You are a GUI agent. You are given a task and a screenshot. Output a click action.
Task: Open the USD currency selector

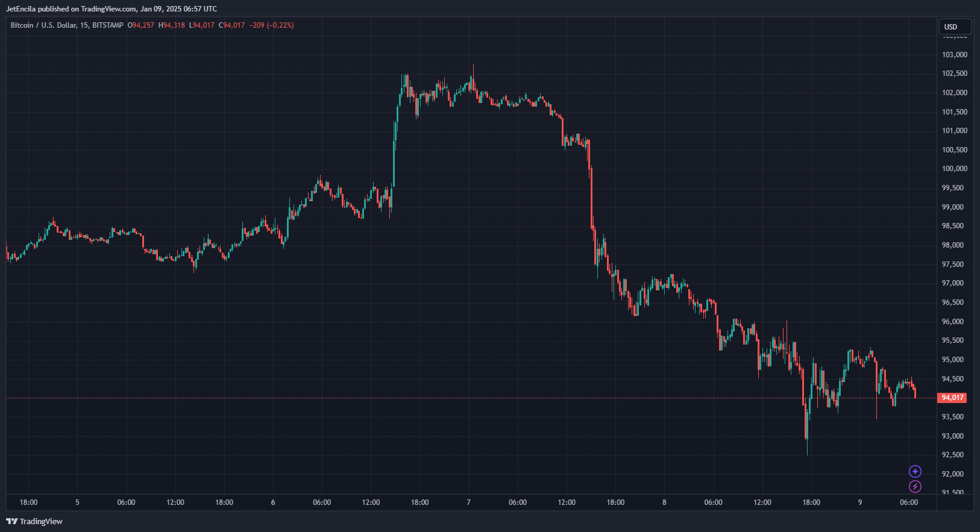click(x=955, y=27)
